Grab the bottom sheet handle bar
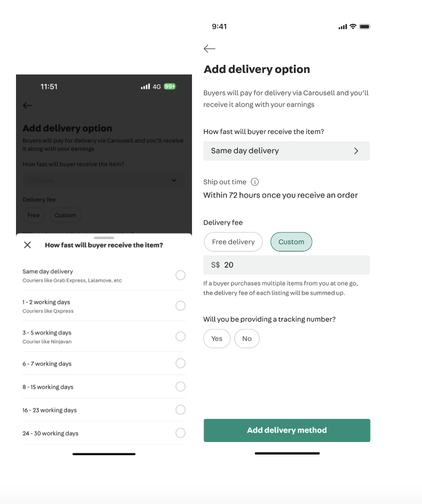This screenshot has height=504, width=422. [104, 238]
